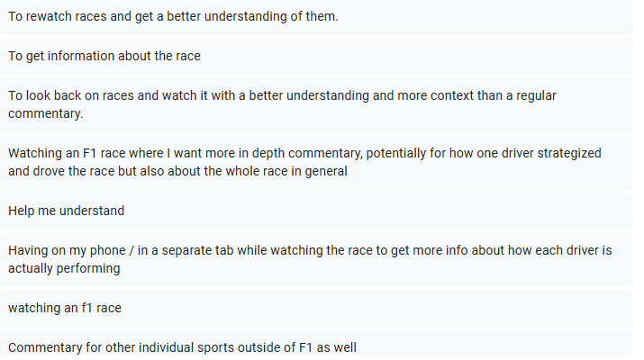Click the word "information" in the second response
This screenshot has height=360, width=644.
[x=86, y=56]
